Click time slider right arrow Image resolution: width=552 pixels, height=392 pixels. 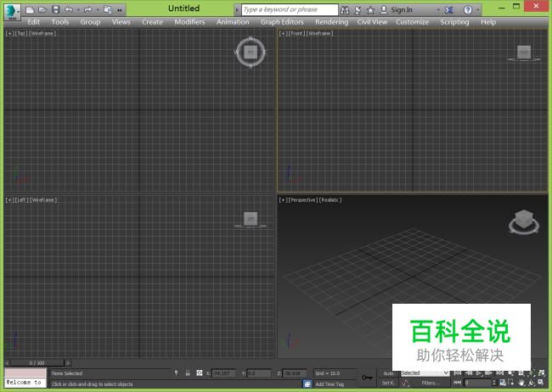(68, 363)
